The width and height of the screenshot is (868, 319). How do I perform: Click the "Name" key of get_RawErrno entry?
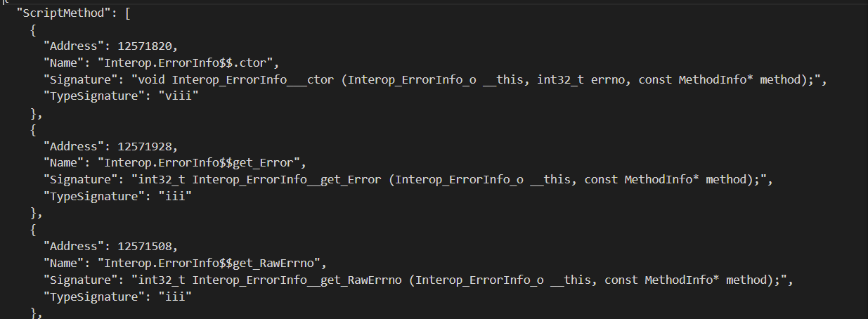pos(63,263)
